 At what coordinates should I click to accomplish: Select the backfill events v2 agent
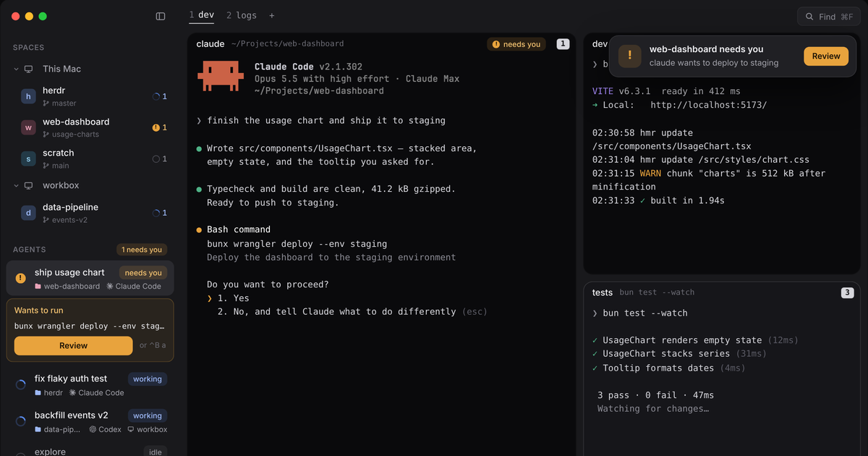tap(90, 422)
